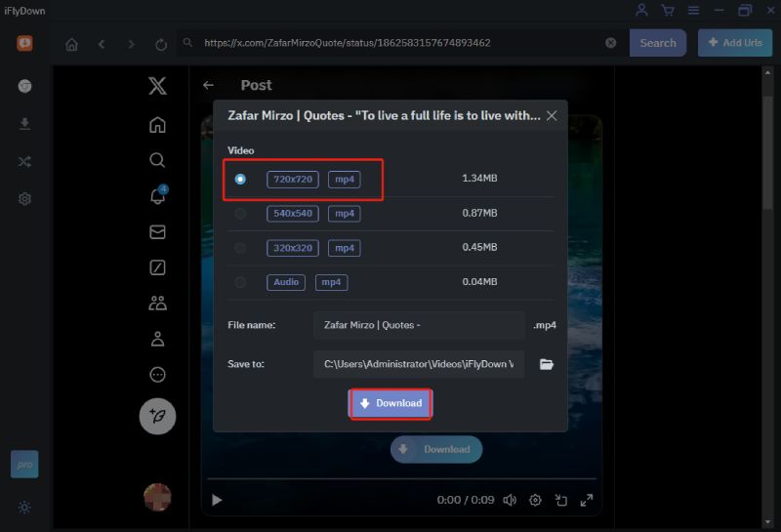Open X communities people icon
The width and height of the screenshot is (781, 532).
tap(157, 303)
